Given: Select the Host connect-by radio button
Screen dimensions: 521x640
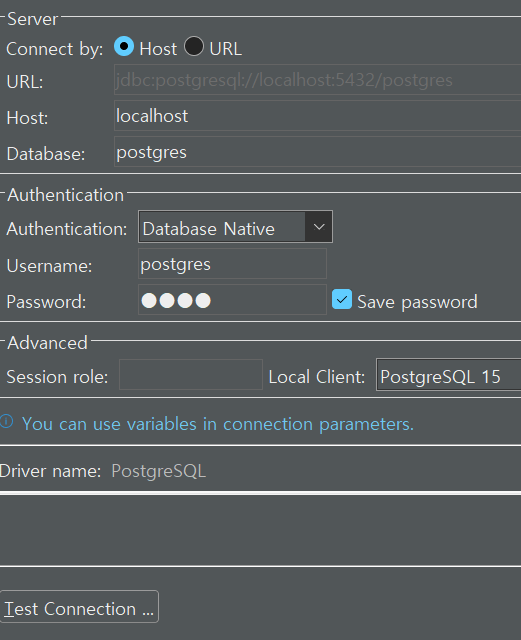Looking at the screenshot, I should (124, 46).
